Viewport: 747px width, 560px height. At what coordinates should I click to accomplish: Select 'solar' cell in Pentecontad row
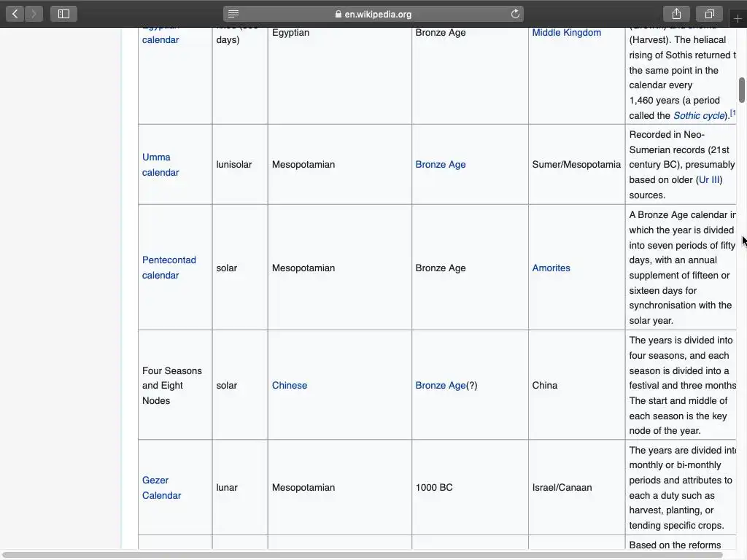coord(227,268)
